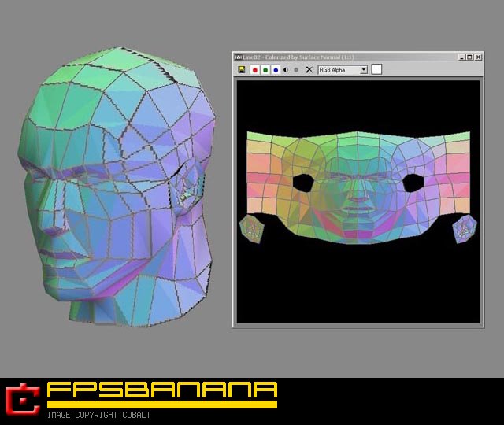Click the left ear UV island
The width and height of the screenshot is (504, 425).
[x=253, y=228]
